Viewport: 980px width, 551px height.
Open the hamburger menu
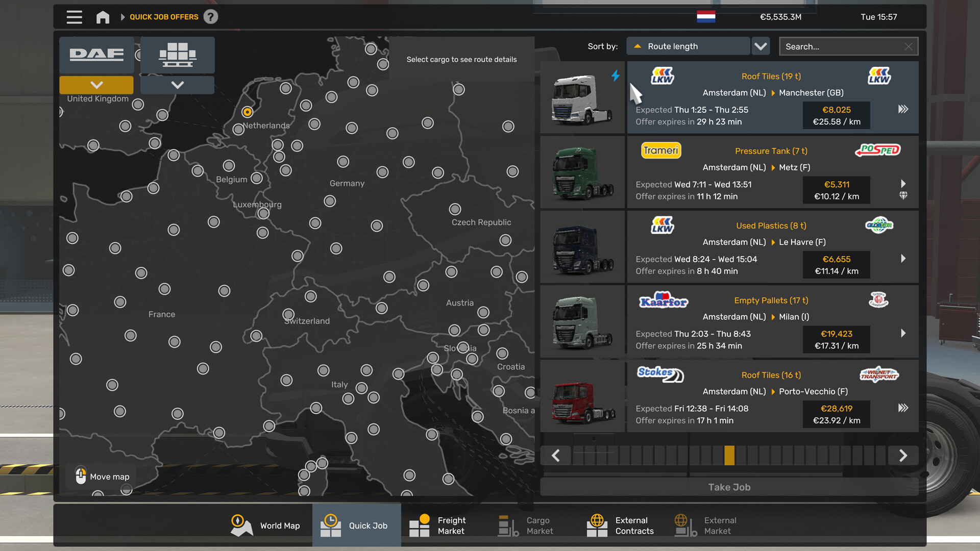pos(74,17)
